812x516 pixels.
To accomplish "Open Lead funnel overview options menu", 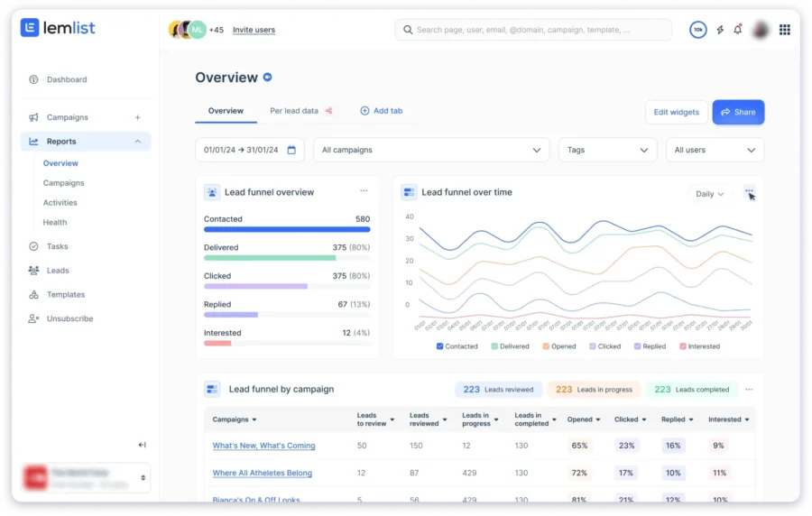I will (364, 191).
